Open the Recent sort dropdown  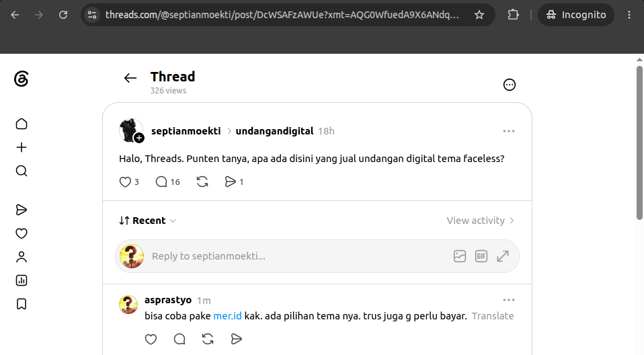[x=147, y=221]
